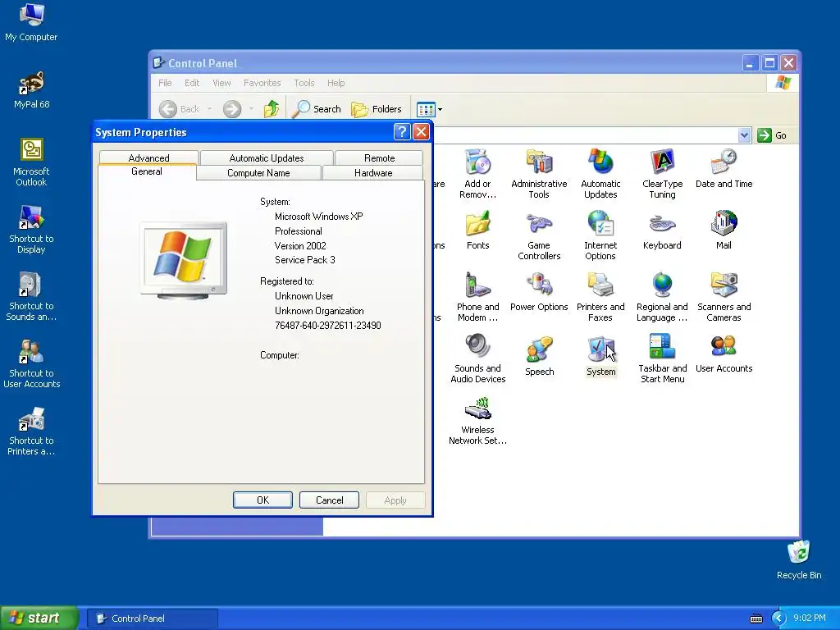The width and height of the screenshot is (840, 630).
Task: Open Date and Time settings
Action: pyautogui.click(x=724, y=168)
